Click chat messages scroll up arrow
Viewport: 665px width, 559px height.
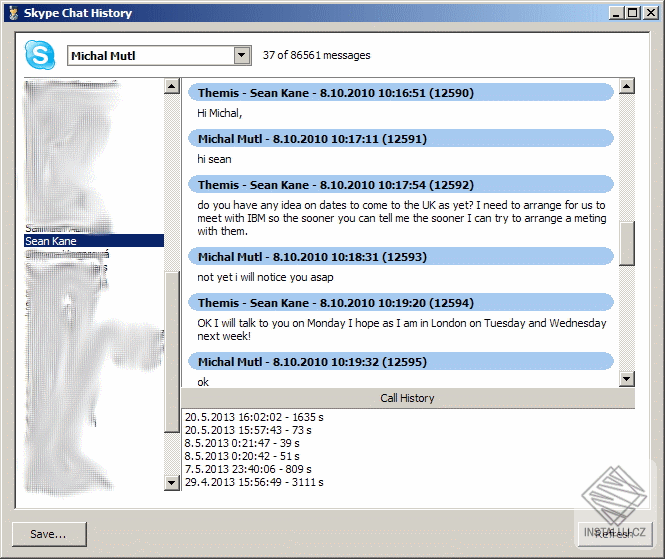(627, 86)
